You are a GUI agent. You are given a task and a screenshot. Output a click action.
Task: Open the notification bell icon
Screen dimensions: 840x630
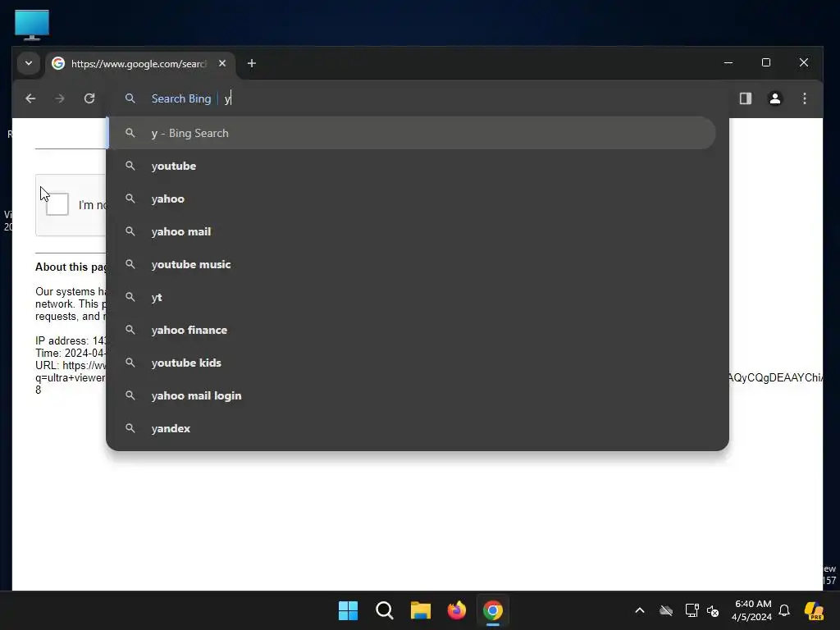tap(784, 610)
